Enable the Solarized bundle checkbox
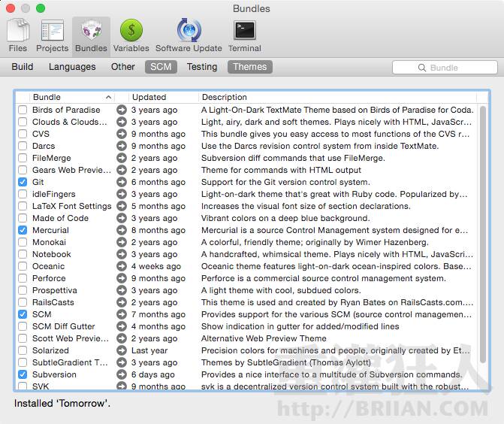504x424 pixels. click(23, 350)
